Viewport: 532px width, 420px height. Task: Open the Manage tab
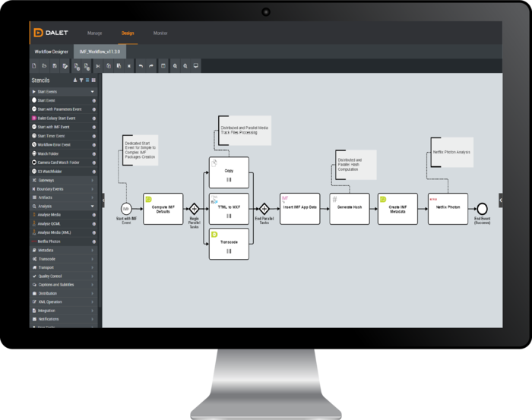95,33
